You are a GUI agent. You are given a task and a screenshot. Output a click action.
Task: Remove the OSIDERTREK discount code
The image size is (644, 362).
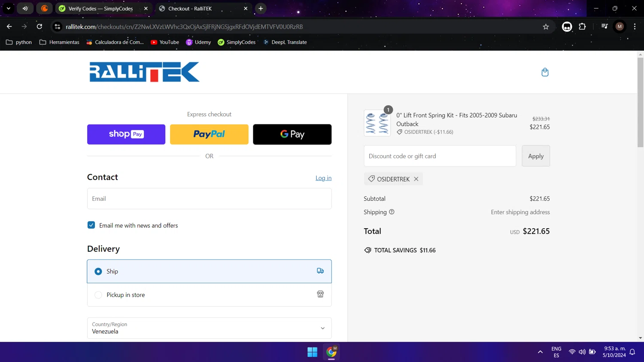click(x=416, y=179)
